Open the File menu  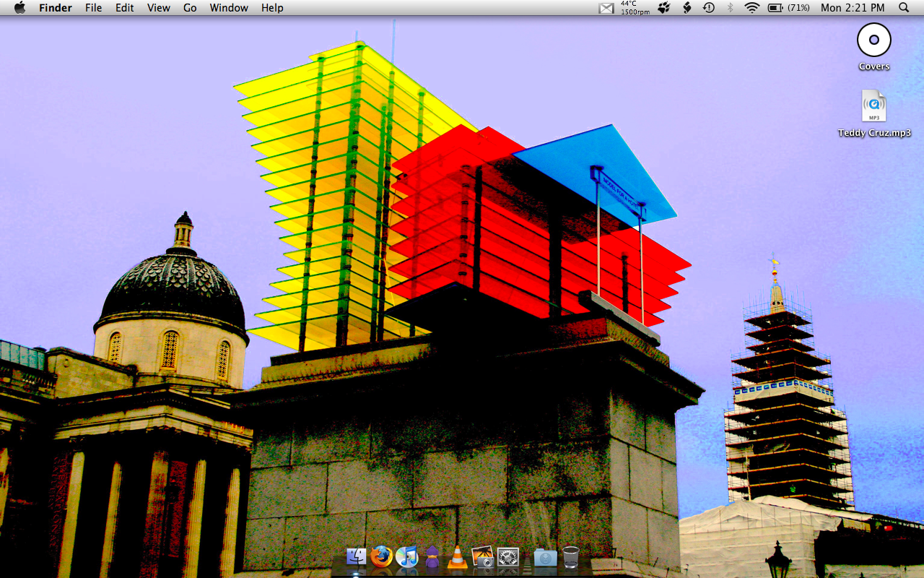pyautogui.click(x=93, y=8)
